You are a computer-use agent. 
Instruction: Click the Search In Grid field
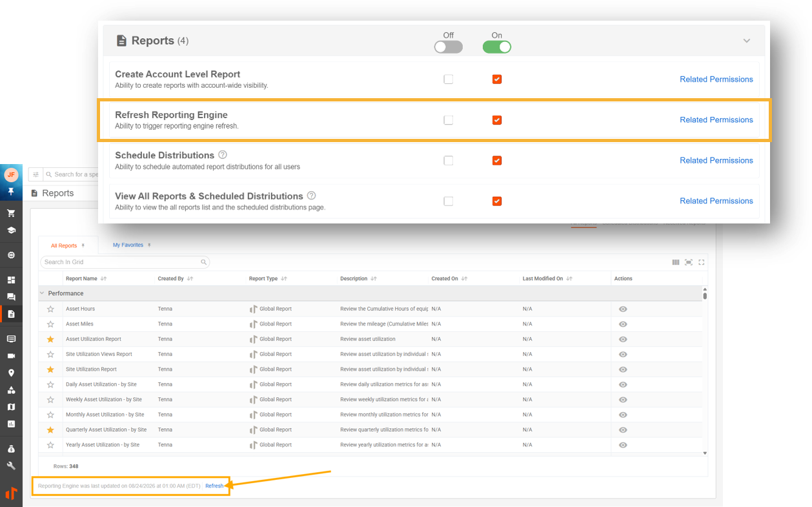point(125,262)
